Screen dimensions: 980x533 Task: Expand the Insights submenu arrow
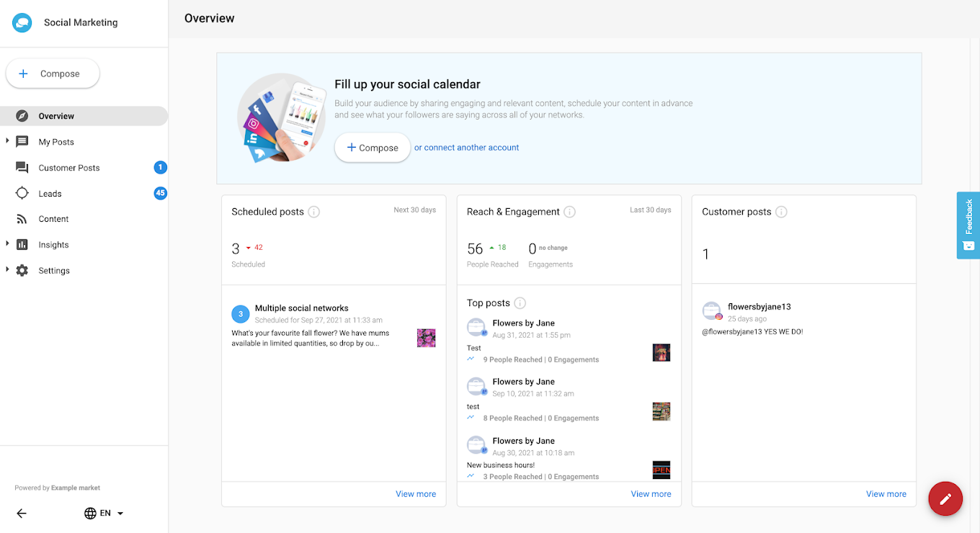pos(7,244)
